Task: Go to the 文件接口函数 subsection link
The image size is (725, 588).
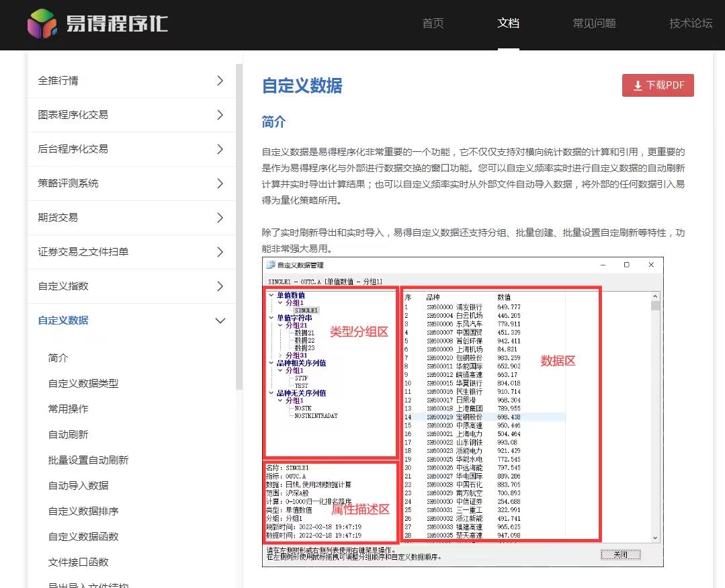Action: click(79, 562)
